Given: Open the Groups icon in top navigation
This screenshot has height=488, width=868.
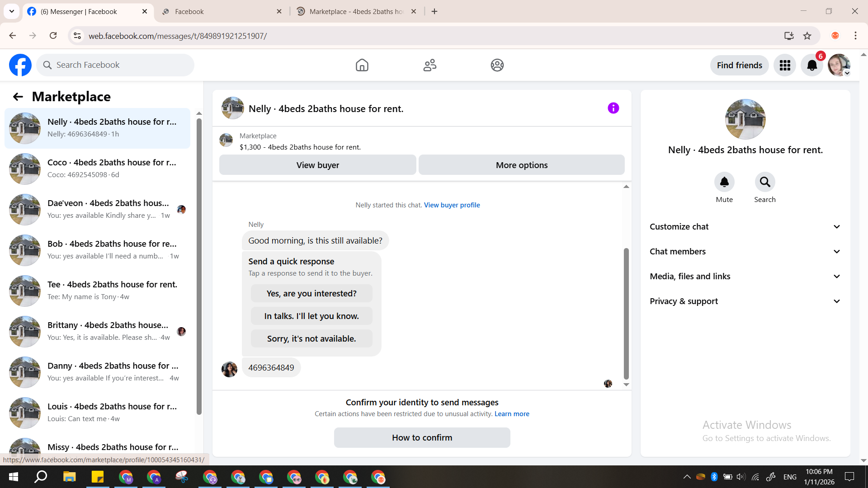Looking at the screenshot, I should (497, 65).
